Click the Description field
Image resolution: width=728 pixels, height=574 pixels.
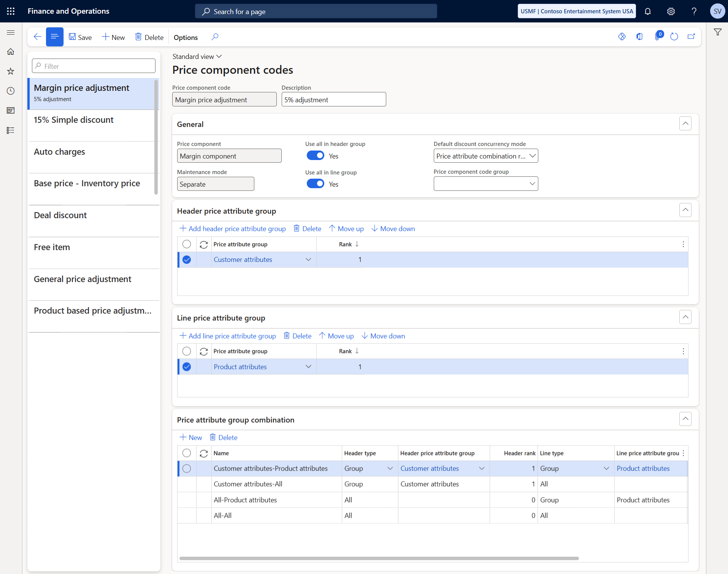tap(333, 100)
